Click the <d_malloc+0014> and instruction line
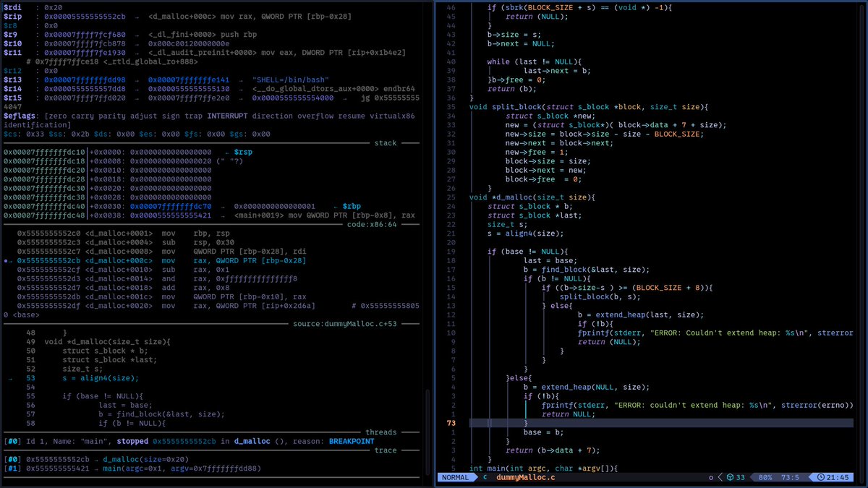Viewport: 868px width, 488px height. click(157, 278)
